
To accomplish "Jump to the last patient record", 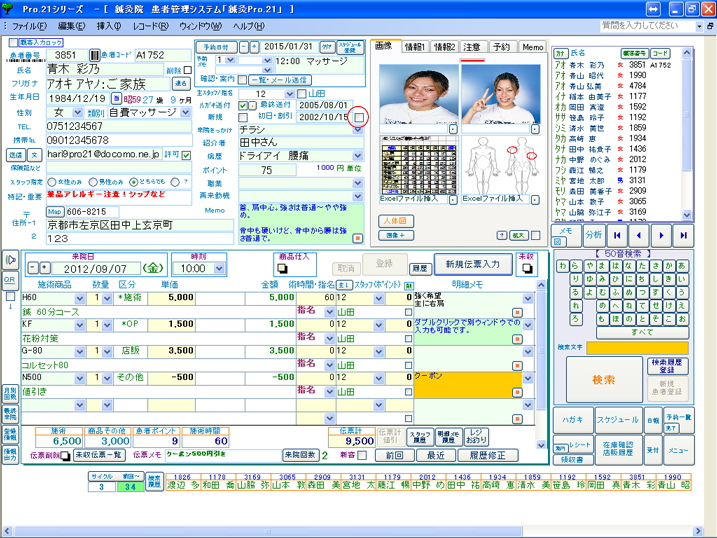I will [683, 235].
